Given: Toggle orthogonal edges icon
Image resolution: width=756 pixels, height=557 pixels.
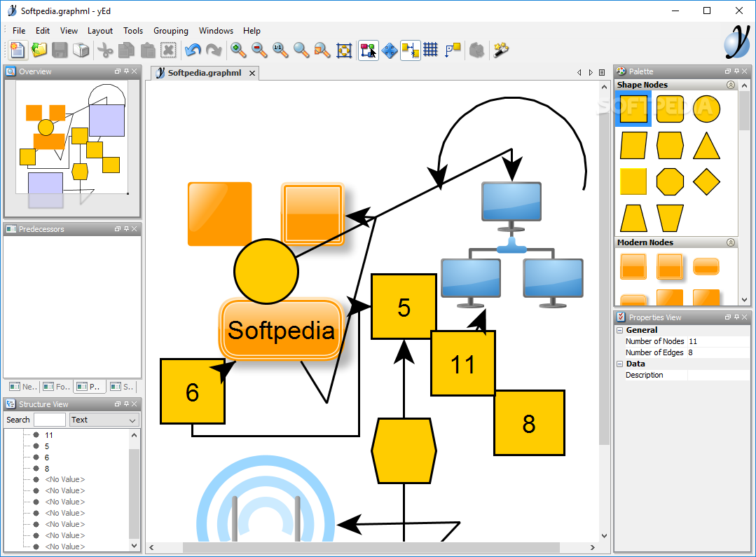Looking at the screenshot, I should [452, 50].
